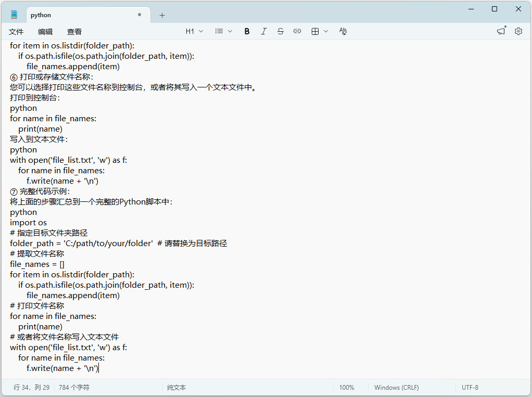Click the 100% zoom level in status bar

(x=347, y=388)
